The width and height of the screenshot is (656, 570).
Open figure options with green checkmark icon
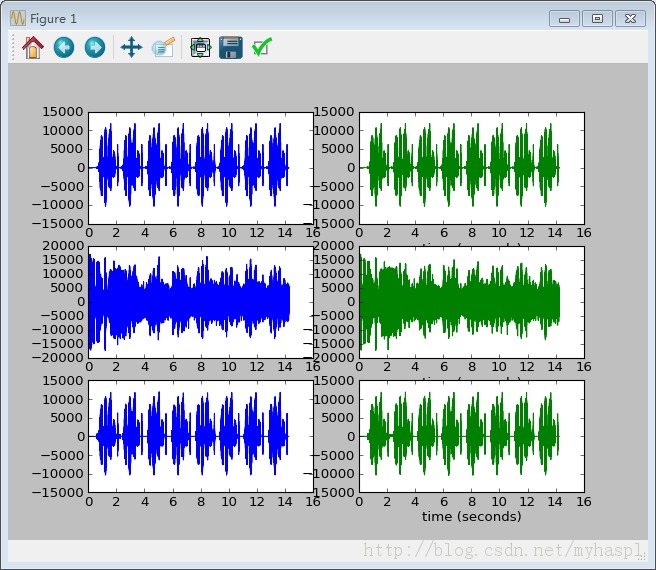tap(262, 47)
